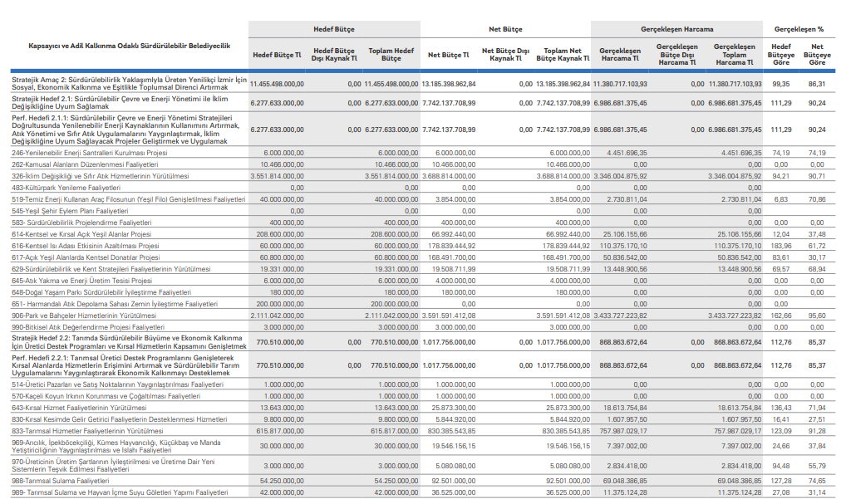Select the Gerçekleşen % group header
Image resolution: width=846 pixels, height=504 pixels.
coord(799,28)
